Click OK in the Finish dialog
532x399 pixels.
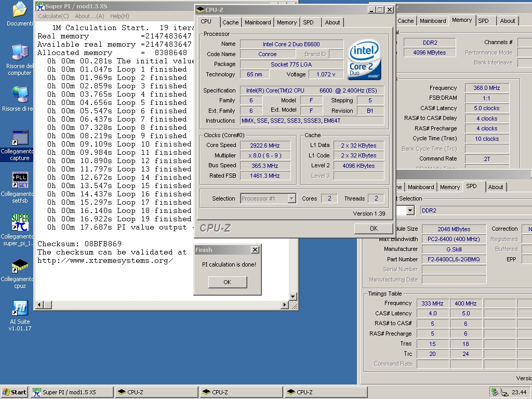[x=228, y=282]
